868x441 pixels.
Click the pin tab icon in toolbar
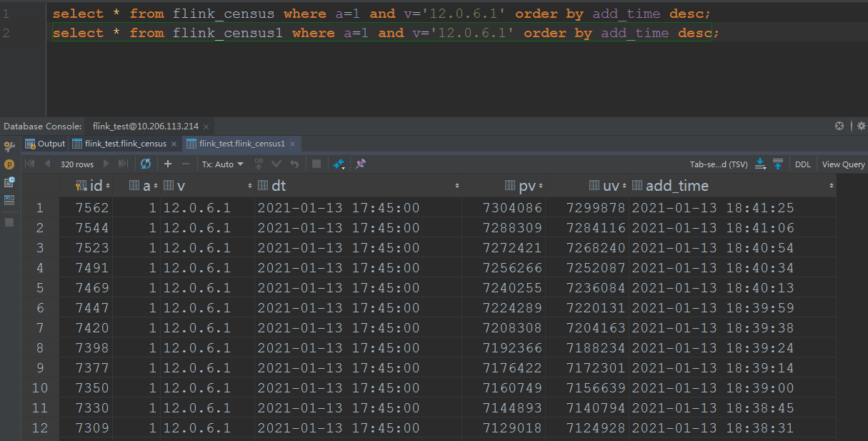click(361, 164)
